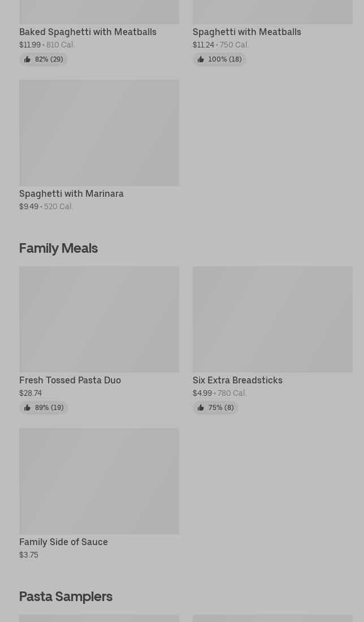Select Spaghetti with Meatballs item title
This screenshot has height=622, width=364.
[x=246, y=32]
